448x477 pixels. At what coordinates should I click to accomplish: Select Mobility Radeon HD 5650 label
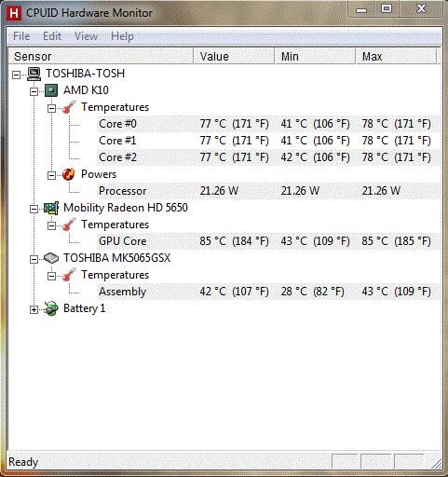pyautogui.click(x=126, y=208)
